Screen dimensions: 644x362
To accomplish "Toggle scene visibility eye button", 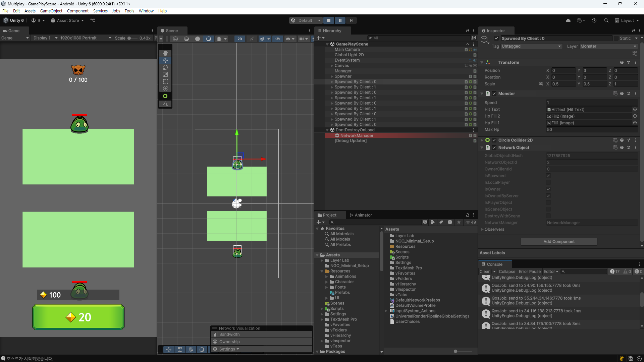I will pyautogui.click(x=278, y=39).
